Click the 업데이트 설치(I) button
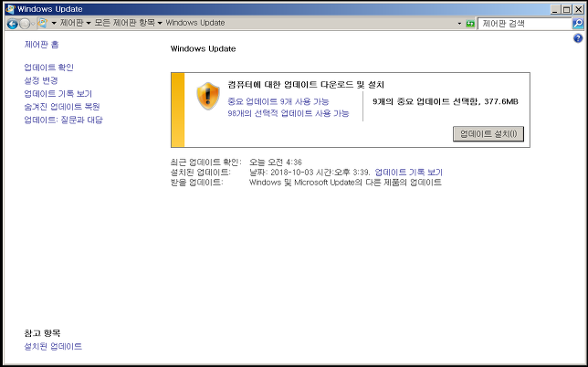The height and width of the screenshot is (367, 588). coord(488,134)
